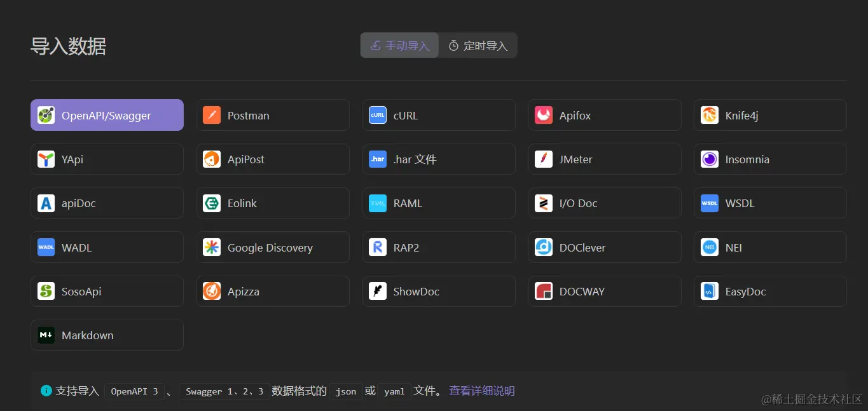Image resolution: width=868 pixels, height=411 pixels.
Task: Choose the RAP2 icon
Action: coord(378,247)
